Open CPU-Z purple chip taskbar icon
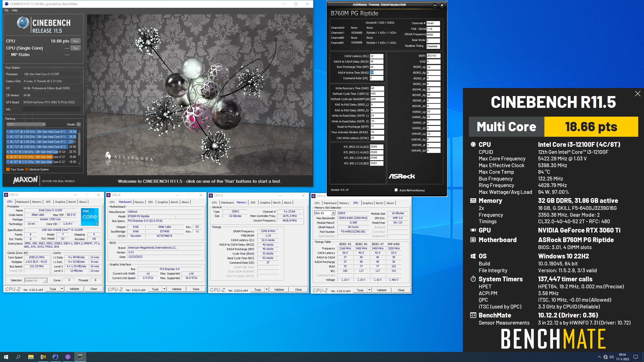The image size is (644, 362). (68, 357)
